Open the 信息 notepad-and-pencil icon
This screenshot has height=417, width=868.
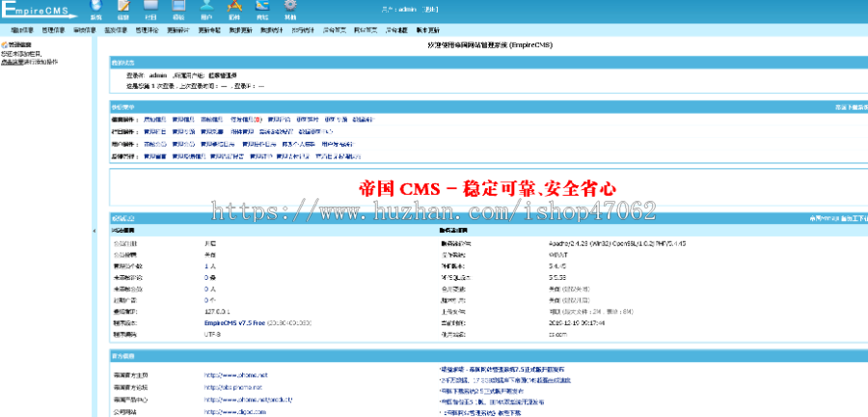pyautogui.click(x=124, y=6)
